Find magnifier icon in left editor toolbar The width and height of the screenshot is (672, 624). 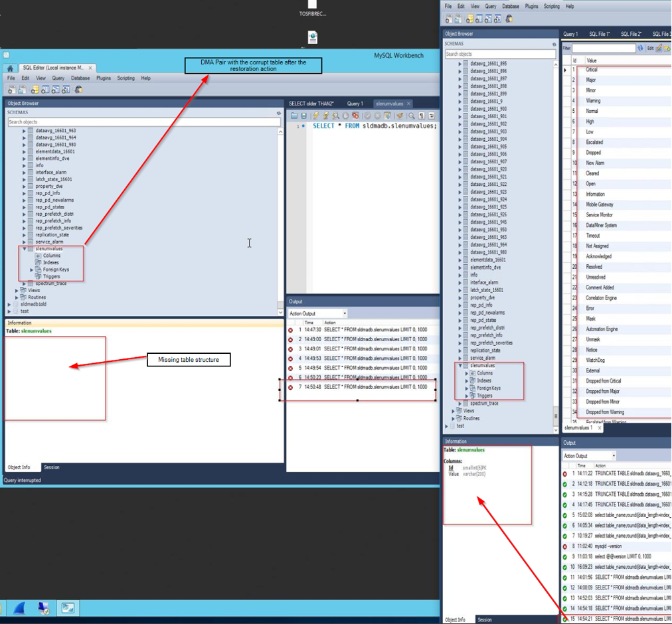click(412, 116)
